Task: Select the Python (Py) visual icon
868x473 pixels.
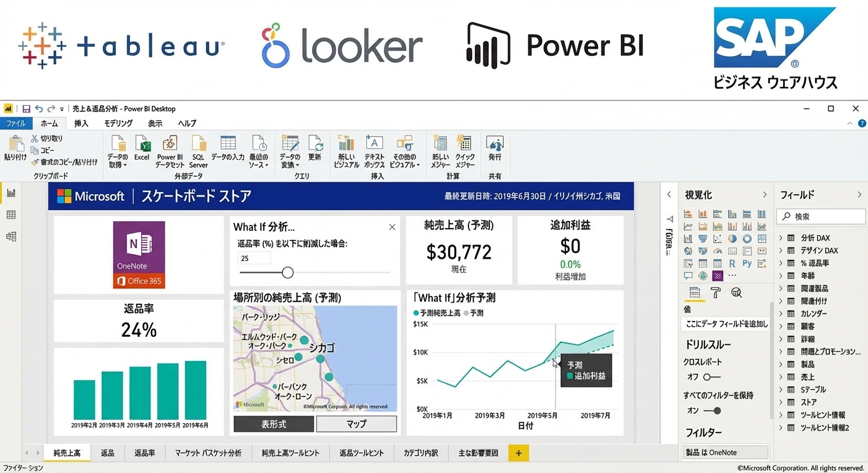Action: pyautogui.click(x=747, y=264)
